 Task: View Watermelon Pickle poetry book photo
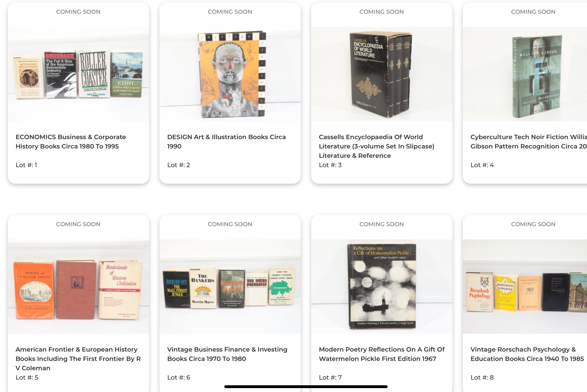tap(382, 287)
